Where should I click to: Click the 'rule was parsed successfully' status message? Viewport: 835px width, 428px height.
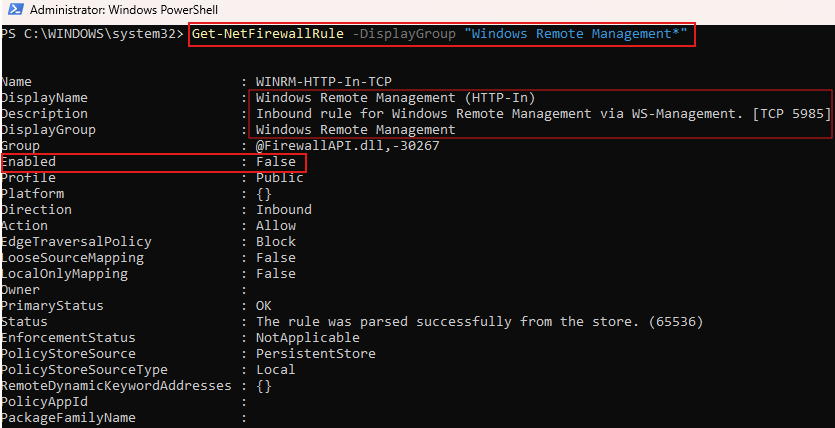click(479, 321)
